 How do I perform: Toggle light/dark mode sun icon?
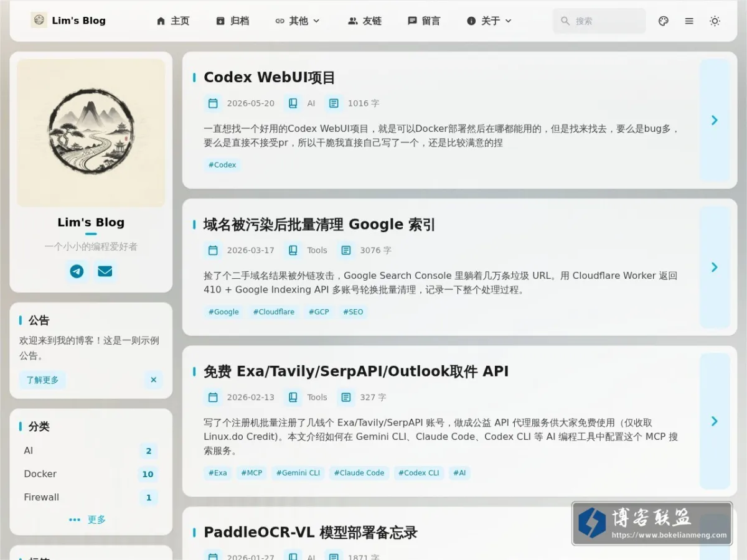point(715,21)
